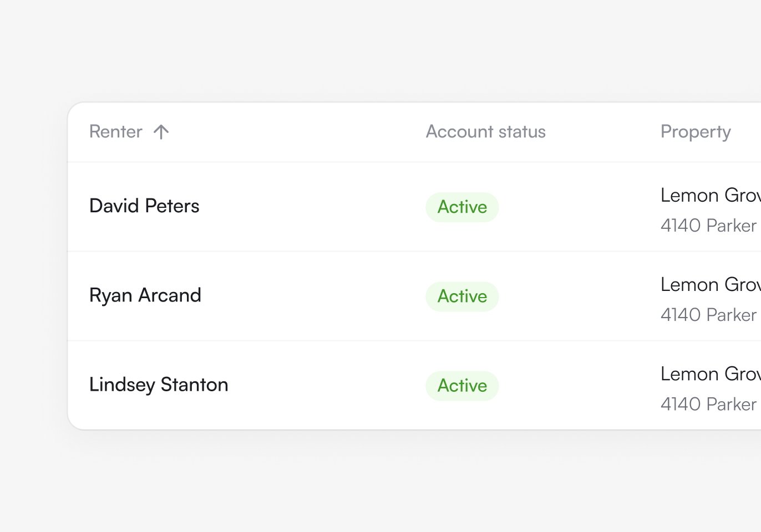The height and width of the screenshot is (532, 761).
Task: Sort by the Renter column header
Action: 116,132
